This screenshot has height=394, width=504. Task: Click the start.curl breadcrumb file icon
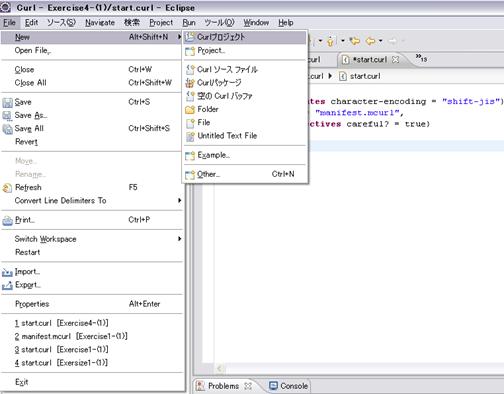click(x=343, y=76)
